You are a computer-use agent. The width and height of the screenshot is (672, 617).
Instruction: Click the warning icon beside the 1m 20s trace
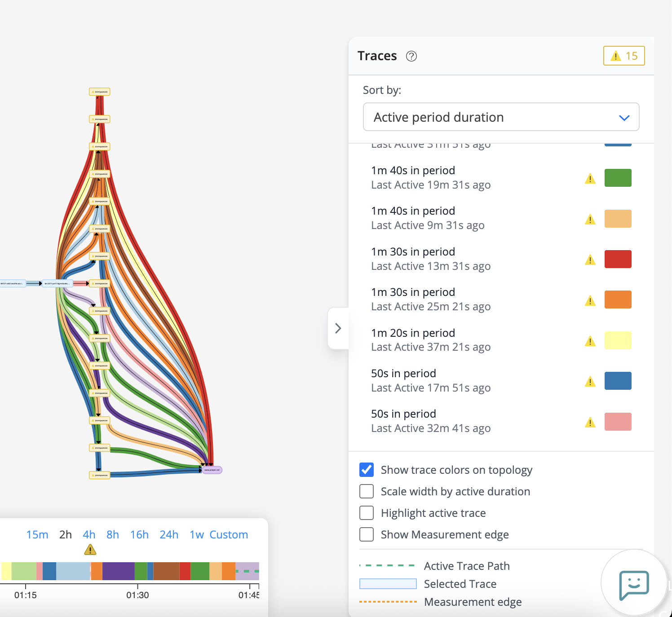(590, 340)
